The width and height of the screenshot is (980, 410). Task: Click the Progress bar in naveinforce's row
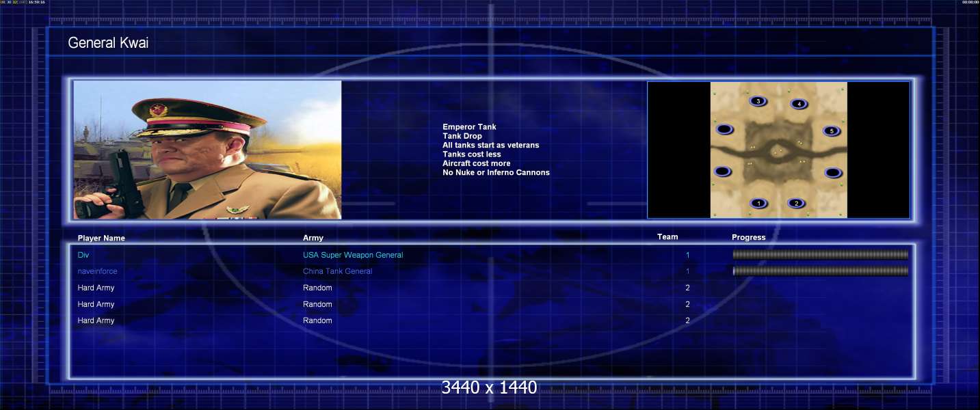pos(821,271)
